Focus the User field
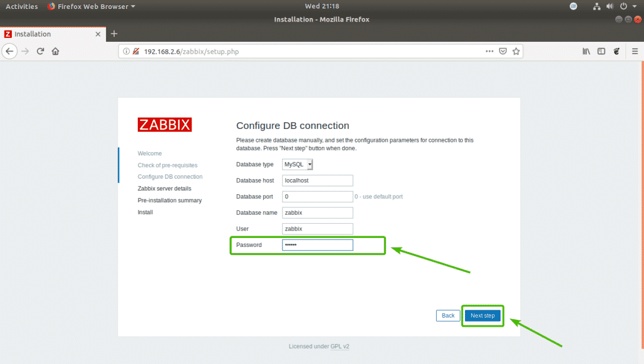644x364 pixels. (x=317, y=229)
